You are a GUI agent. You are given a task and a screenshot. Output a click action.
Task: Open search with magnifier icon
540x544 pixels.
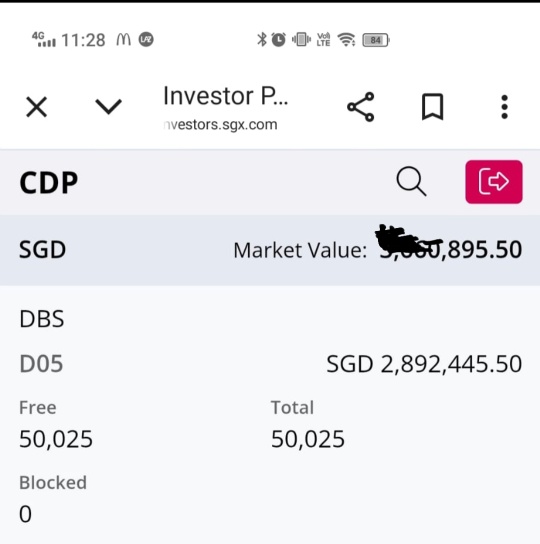411,181
